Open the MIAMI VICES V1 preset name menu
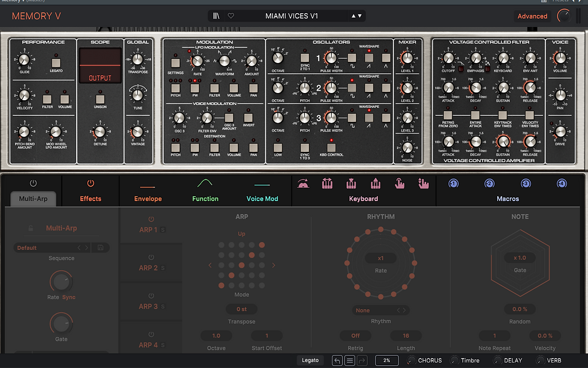Screen dimensions: 588x368 pos(292,16)
